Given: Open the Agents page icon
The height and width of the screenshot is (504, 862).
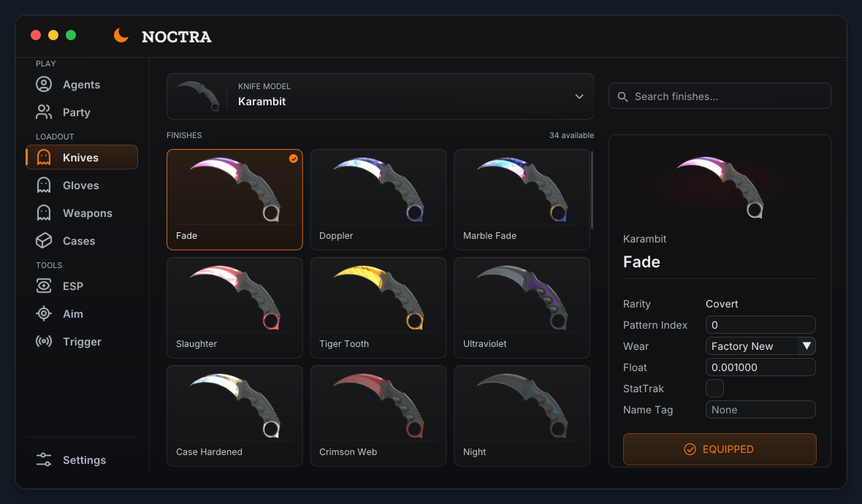Looking at the screenshot, I should [44, 84].
